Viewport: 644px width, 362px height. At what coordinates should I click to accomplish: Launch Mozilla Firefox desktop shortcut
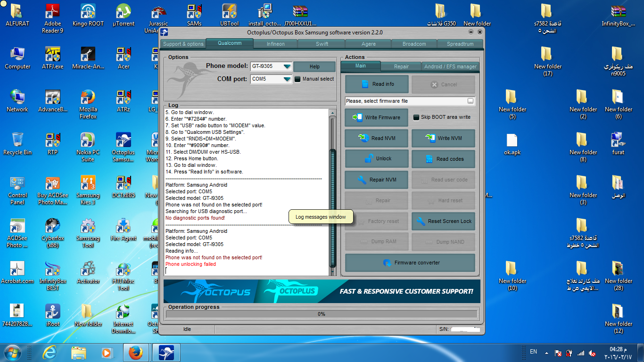click(88, 104)
